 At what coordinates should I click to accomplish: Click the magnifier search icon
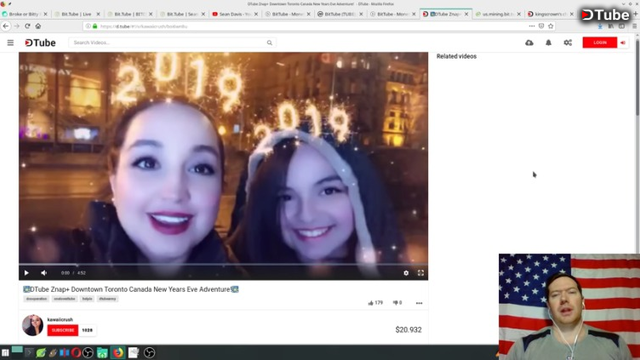click(x=269, y=42)
